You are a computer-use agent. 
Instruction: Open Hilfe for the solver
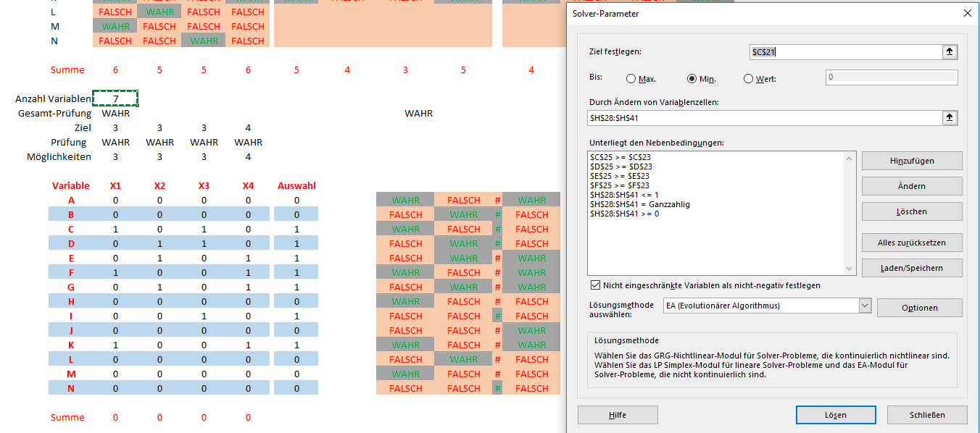pos(618,415)
